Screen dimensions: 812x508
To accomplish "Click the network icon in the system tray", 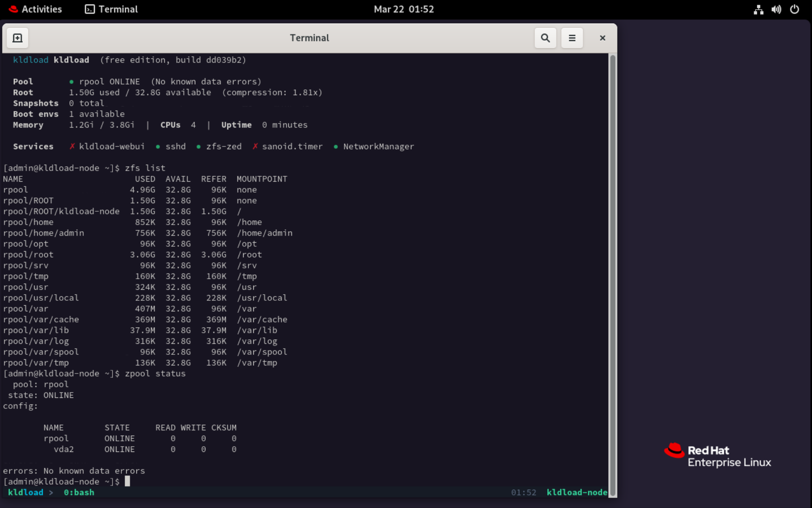I will (758, 9).
